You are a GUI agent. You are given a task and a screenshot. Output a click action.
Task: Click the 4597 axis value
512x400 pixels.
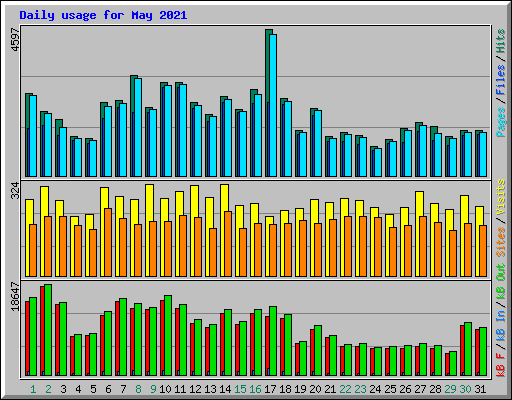(15, 40)
